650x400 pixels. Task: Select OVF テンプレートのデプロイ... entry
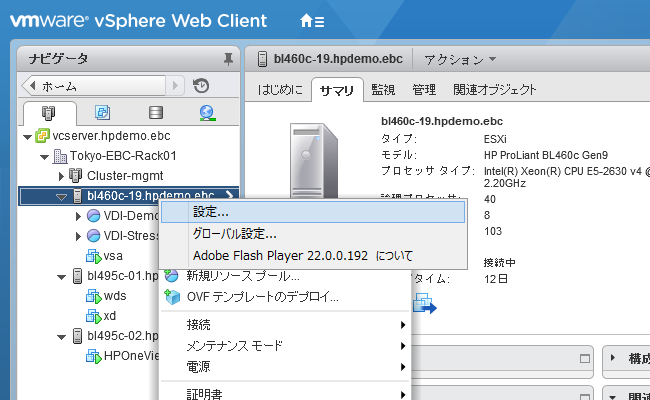(x=285, y=297)
